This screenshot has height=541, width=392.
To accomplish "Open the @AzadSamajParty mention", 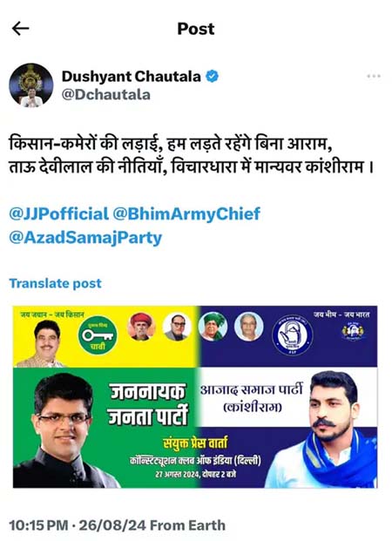I will coord(85,238).
